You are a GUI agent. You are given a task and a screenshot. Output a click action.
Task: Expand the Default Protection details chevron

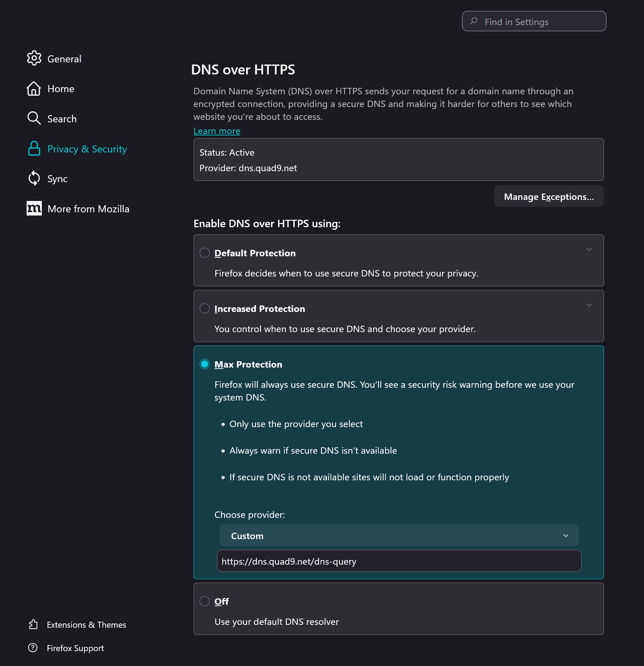click(x=589, y=249)
